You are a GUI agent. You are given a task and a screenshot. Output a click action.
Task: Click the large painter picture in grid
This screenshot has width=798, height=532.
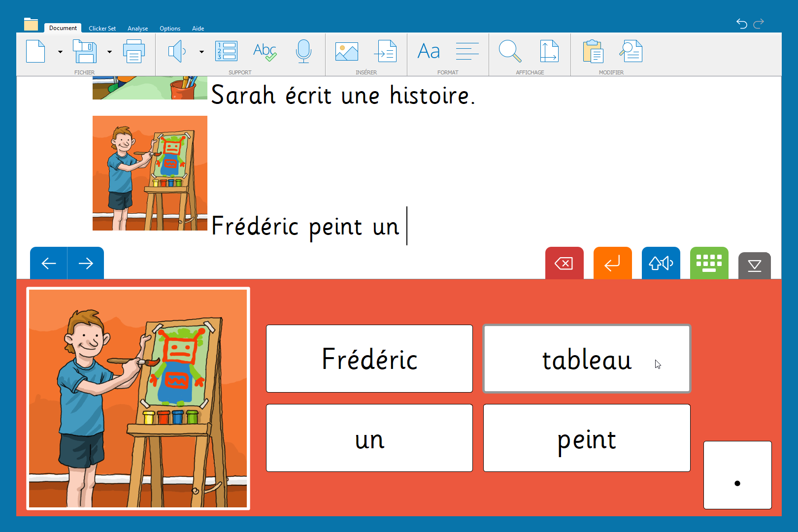pos(138,399)
